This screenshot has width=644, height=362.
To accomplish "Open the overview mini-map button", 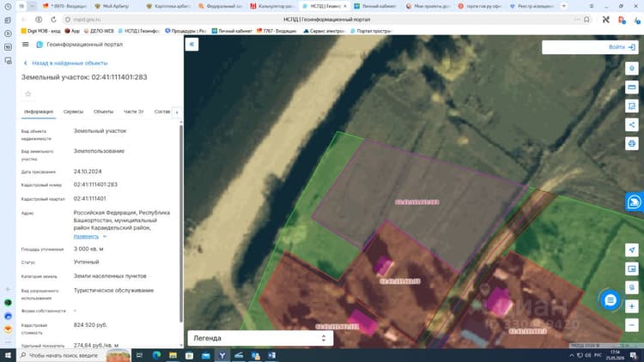I will 632,268.
